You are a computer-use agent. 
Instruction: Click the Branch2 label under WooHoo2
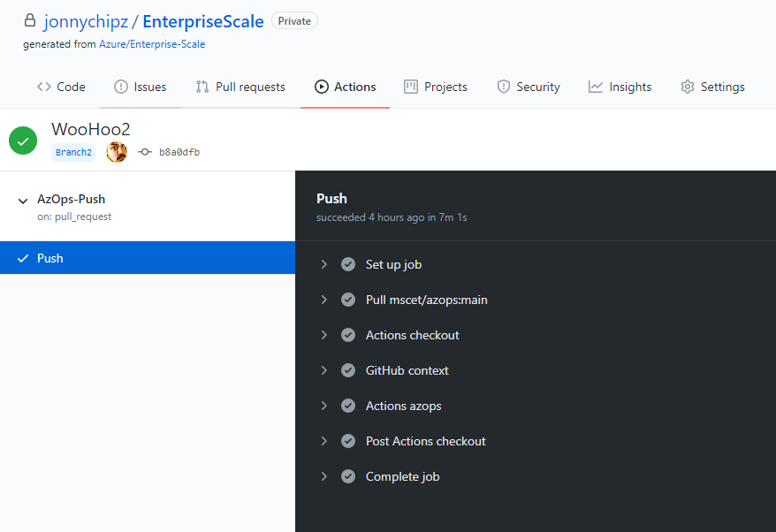(73, 152)
